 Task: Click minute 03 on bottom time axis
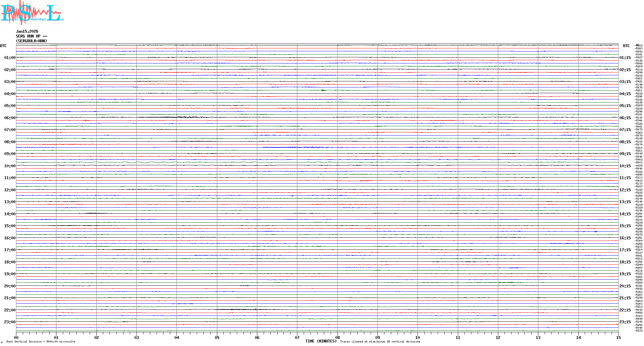tap(136, 338)
